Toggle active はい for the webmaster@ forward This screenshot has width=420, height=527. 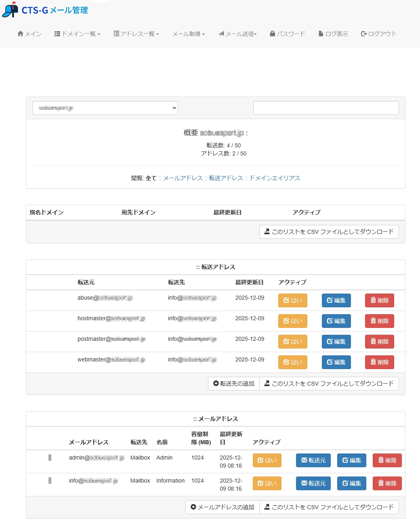[292, 362]
